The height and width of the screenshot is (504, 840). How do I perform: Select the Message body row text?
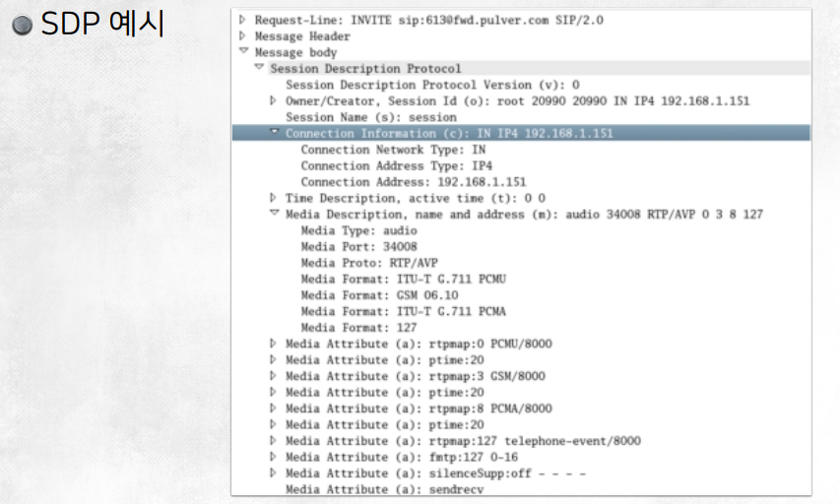pos(295,52)
